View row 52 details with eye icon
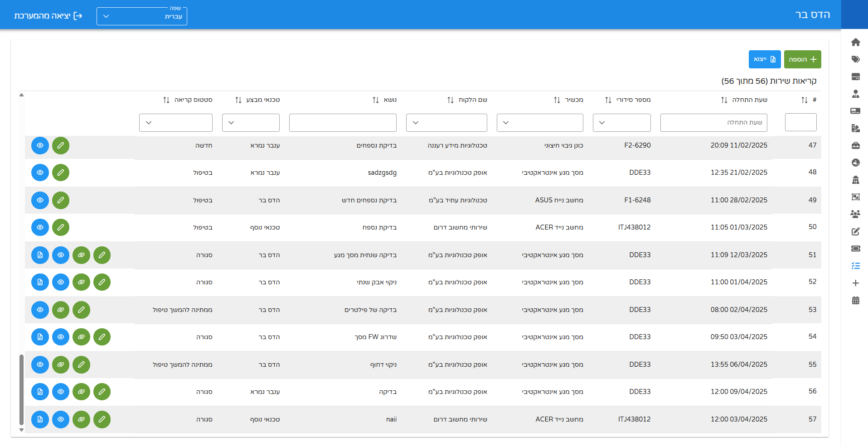Screen dimensions: 868x446 coord(61,282)
